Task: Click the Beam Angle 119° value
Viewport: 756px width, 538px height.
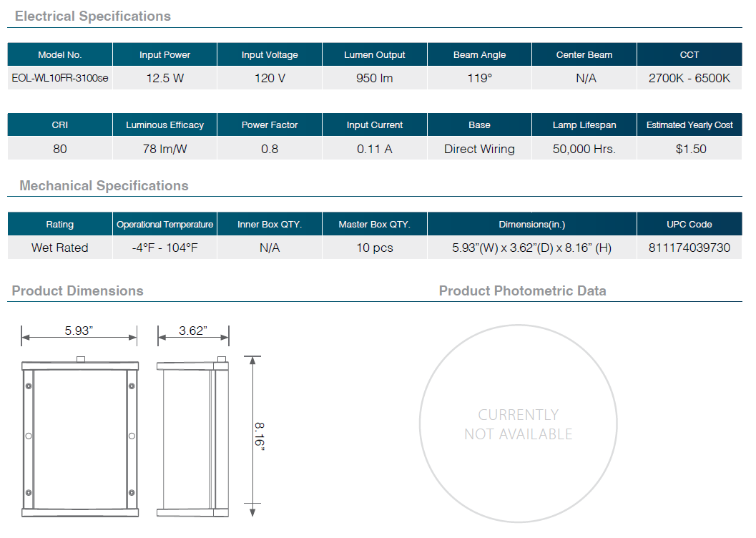Action: click(479, 78)
